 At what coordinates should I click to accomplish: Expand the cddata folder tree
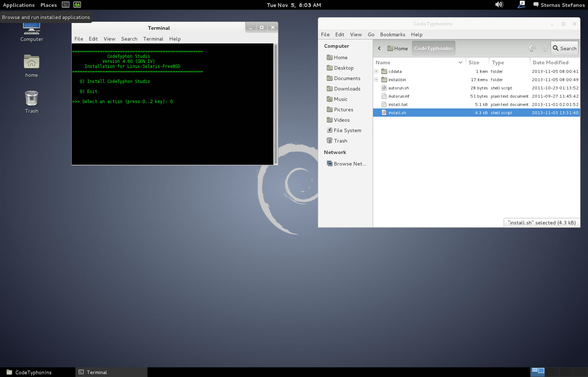coord(376,71)
